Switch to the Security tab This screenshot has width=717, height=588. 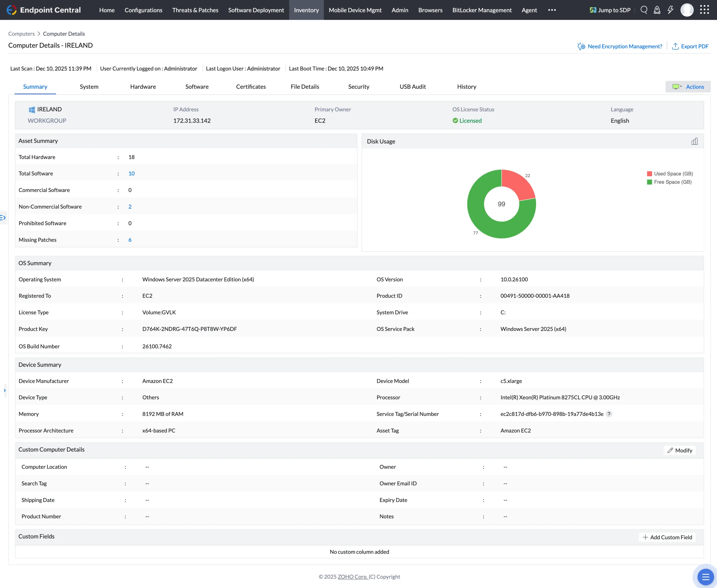click(x=359, y=87)
